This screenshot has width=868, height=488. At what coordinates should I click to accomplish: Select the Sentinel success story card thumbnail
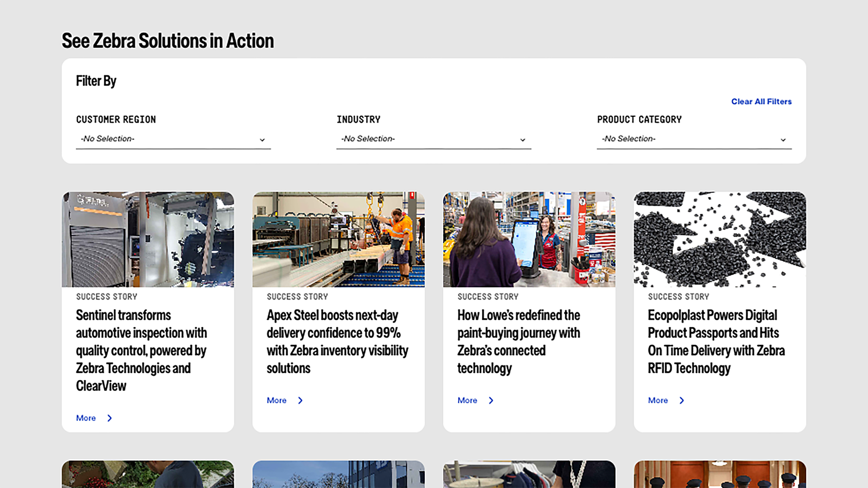click(148, 239)
